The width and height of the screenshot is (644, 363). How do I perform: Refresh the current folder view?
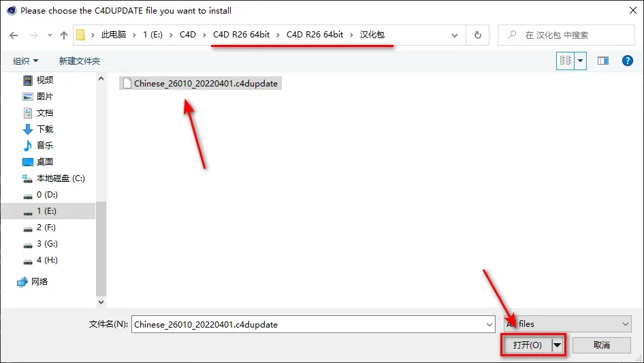(x=478, y=35)
